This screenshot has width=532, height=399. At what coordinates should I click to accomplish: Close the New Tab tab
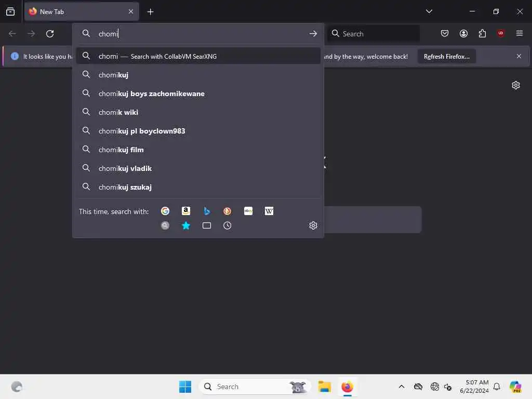click(x=130, y=11)
